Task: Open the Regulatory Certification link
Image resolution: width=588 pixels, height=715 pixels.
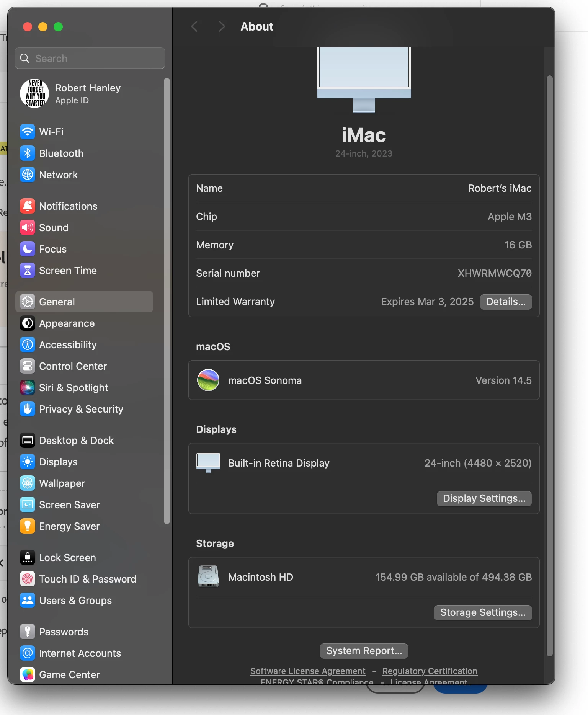Action: click(x=430, y=671)
